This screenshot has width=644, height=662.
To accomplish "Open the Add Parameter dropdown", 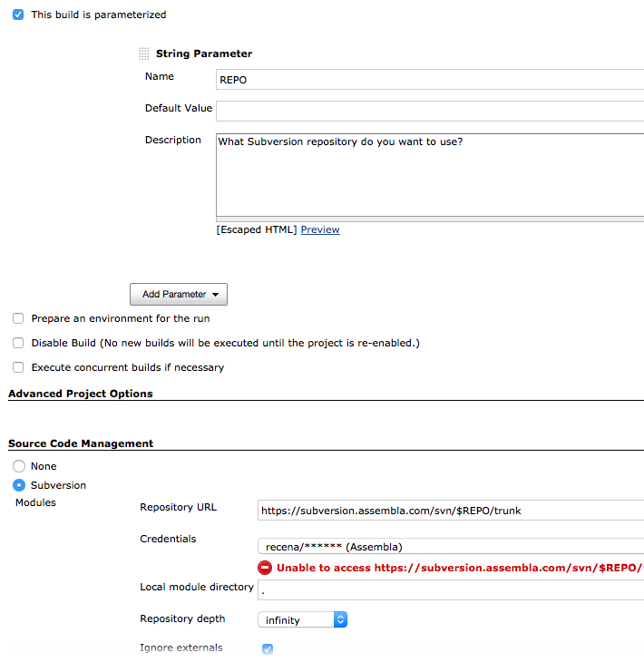I will tap(179, 295).
